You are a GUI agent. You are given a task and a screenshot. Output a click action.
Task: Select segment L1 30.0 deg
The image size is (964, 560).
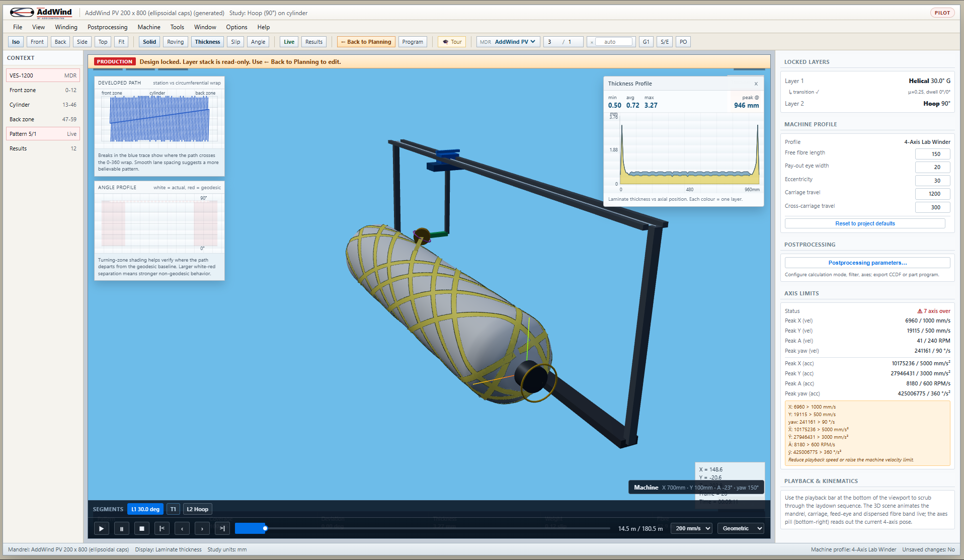click(x=145, y=509)
